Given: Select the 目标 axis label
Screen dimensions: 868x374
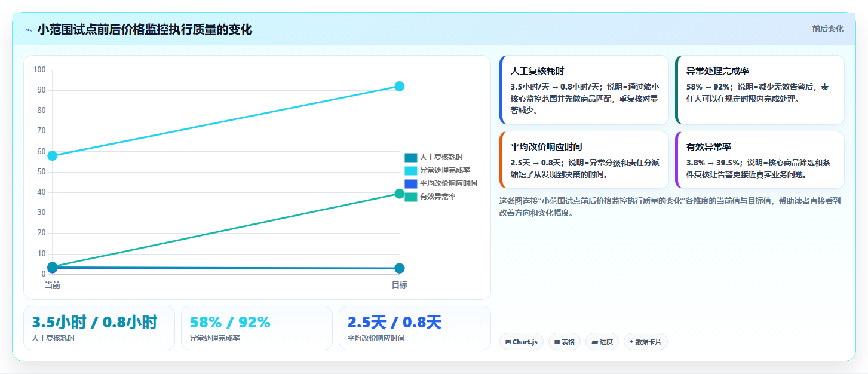Looking at the screenshot, I should click(400, 285).
